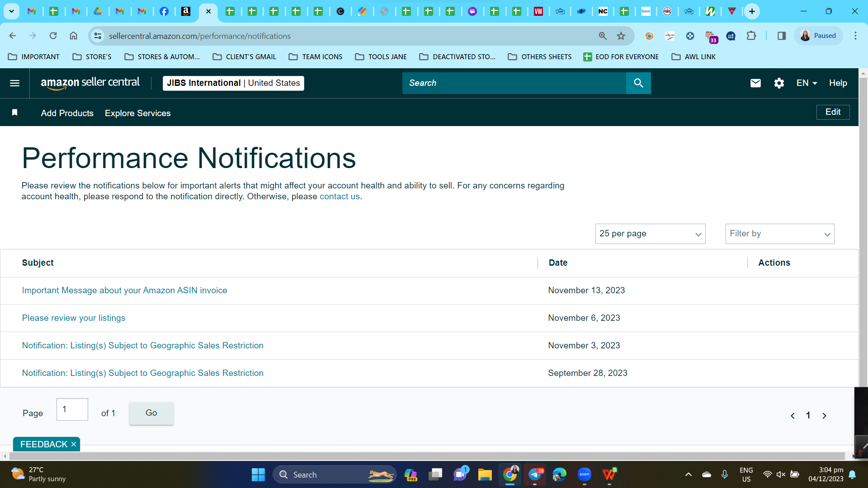The height and width of the screenshot is (488, 868).
Task: Open the JIBS International account switcher
Action: [x=233, y=83]
